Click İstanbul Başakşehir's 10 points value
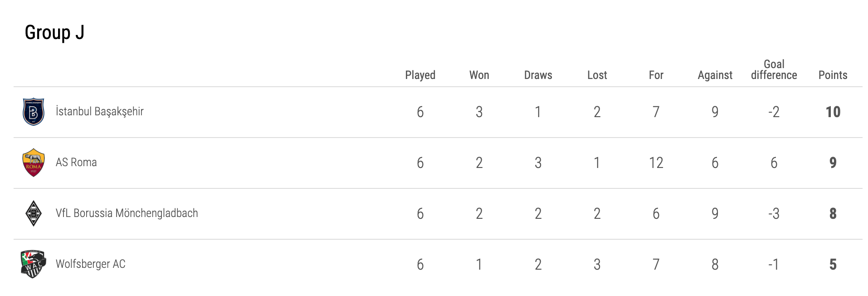 [833, 112]
